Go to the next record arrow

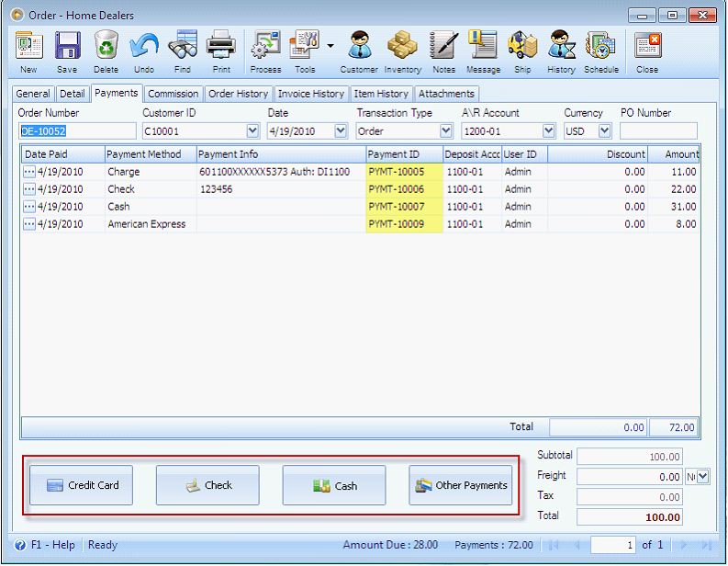[x=683, y=545]
